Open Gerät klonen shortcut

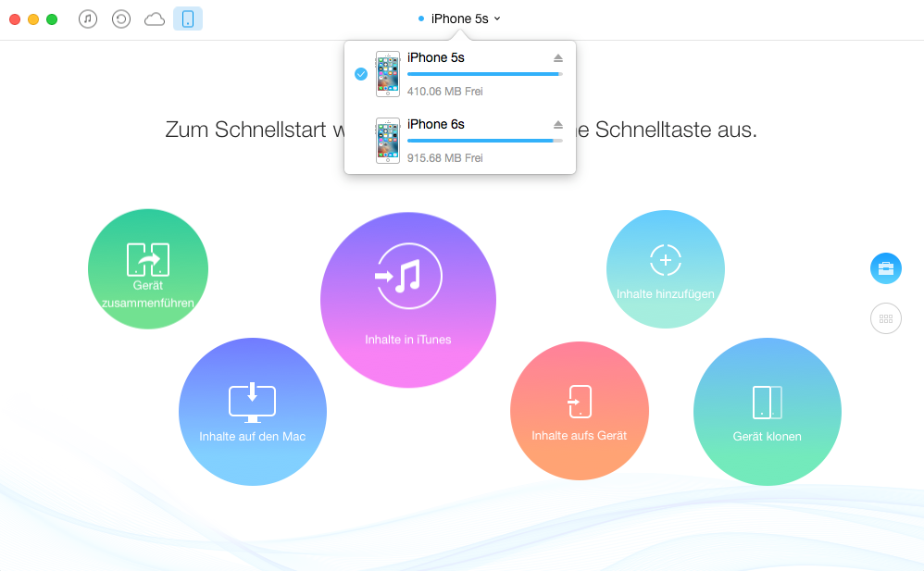(768, 411)
